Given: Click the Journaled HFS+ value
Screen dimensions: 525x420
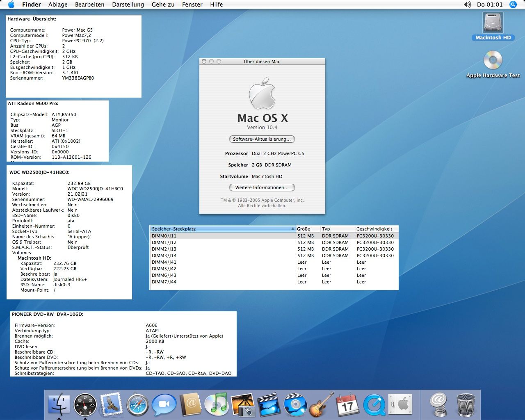Looking at the screenshot, I should point(70,279).
